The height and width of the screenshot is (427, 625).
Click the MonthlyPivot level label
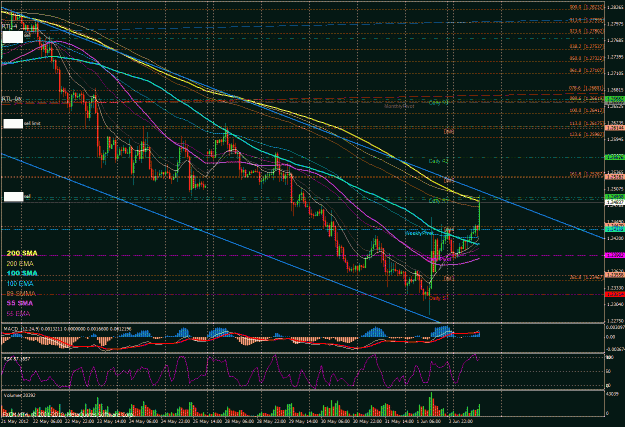(x=399, y=106)
